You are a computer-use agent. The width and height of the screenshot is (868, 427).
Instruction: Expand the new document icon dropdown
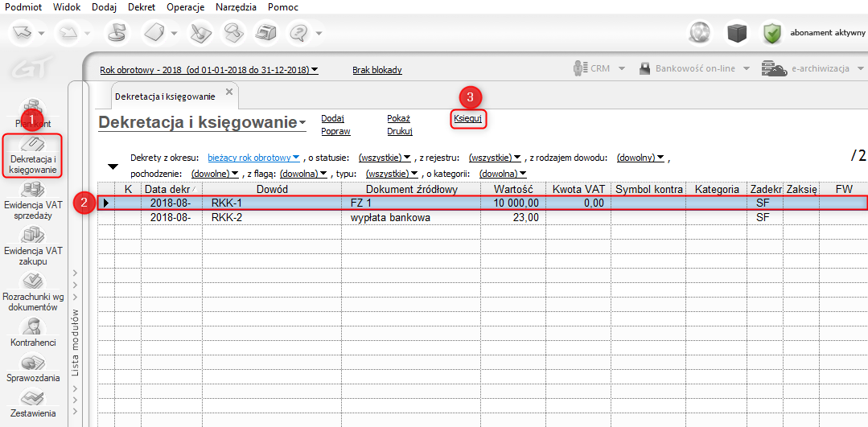point(174,34)
